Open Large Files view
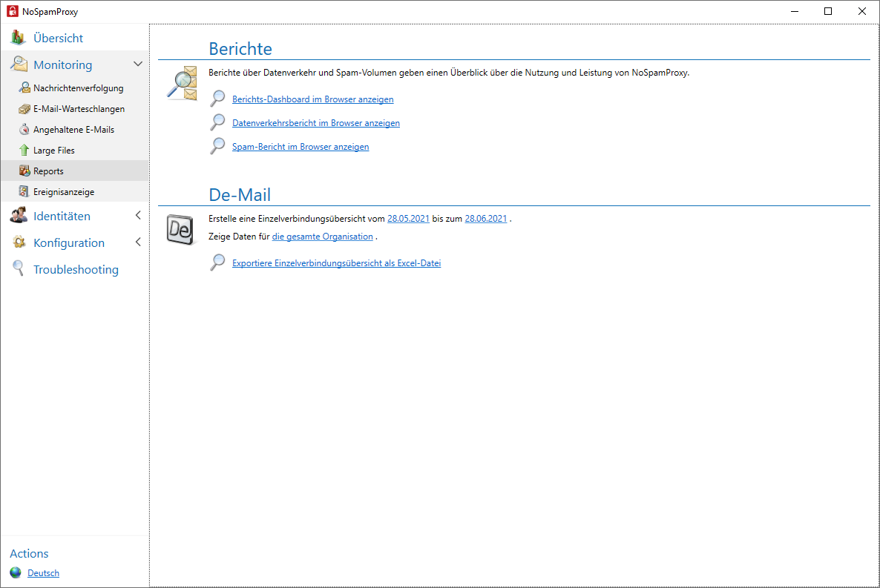The image size is (880, 588). (x=54, y=151)
